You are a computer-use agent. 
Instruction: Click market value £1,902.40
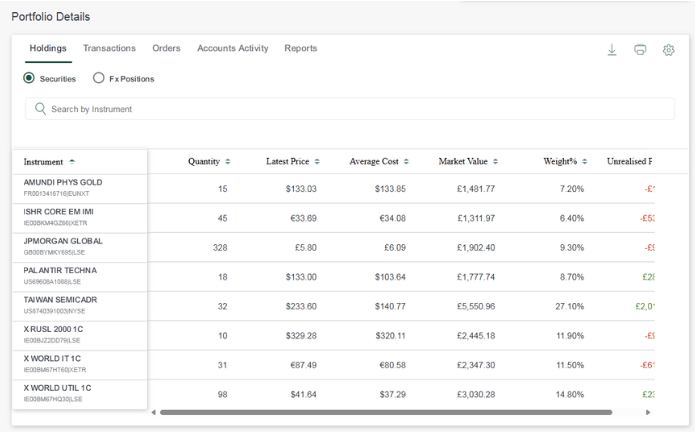coord(476,247)
